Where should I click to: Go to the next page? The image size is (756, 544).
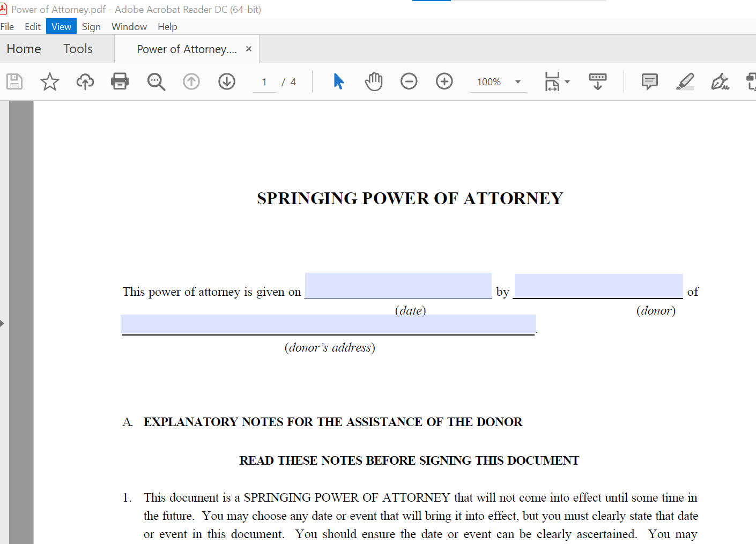pyautogui.click(x=226, y=81)
